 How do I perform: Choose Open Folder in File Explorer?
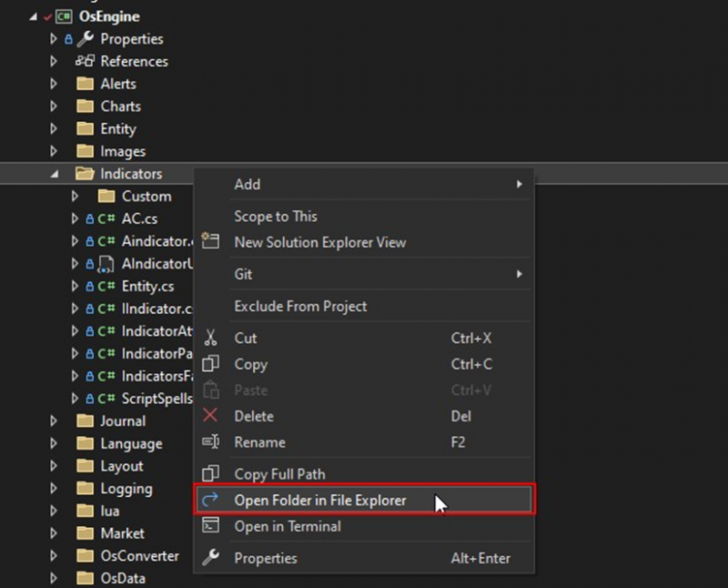click(x=364, y=500)
